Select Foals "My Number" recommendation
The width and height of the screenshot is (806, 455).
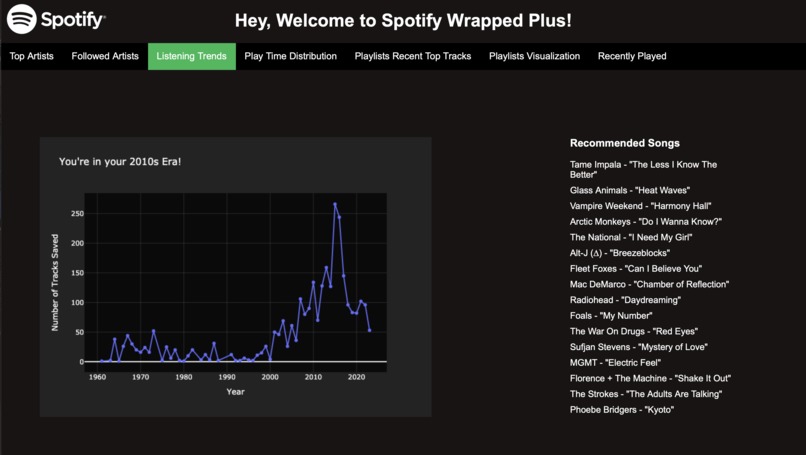[x=611, y=316]
